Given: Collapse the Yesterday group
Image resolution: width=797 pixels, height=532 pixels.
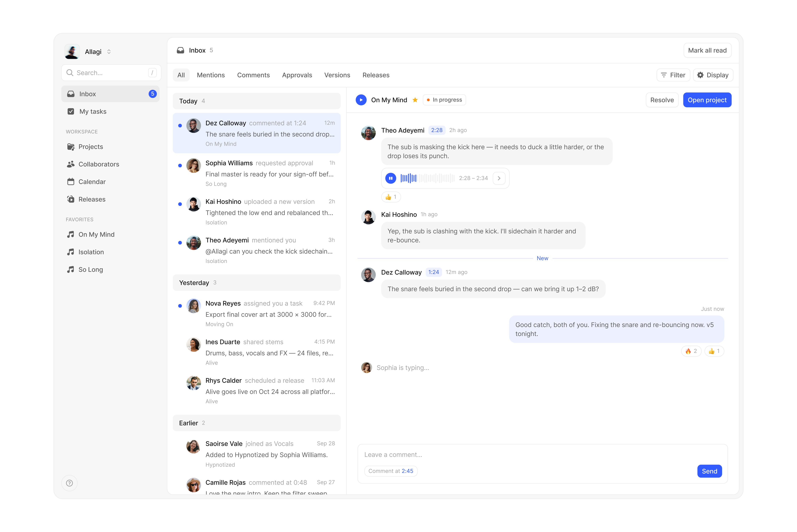Looking at the screenshot, I should 256,283.
